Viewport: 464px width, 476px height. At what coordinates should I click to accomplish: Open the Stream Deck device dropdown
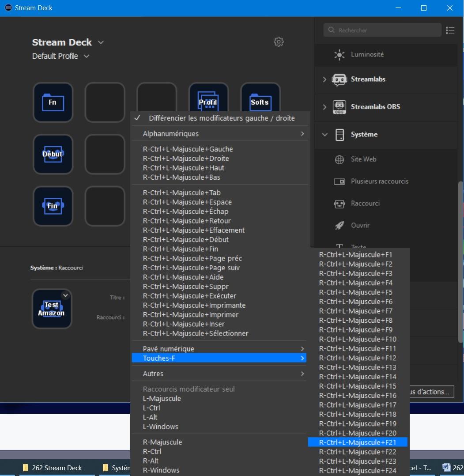101,42
